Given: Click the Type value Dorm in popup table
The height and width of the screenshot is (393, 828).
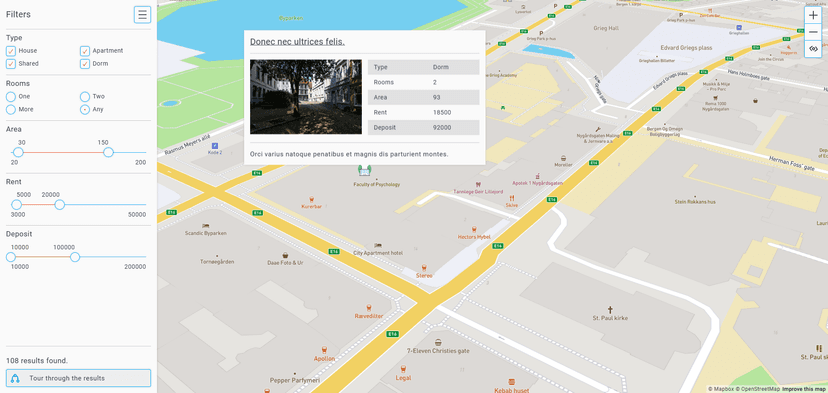Looking at the screenshot, I should [440, 67].
